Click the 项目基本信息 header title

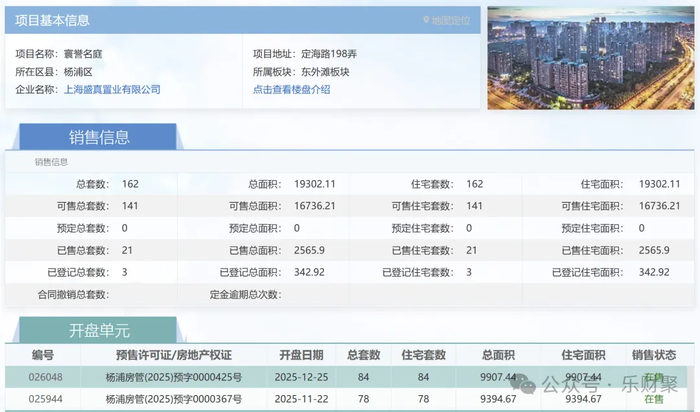(x=52, y=20)
